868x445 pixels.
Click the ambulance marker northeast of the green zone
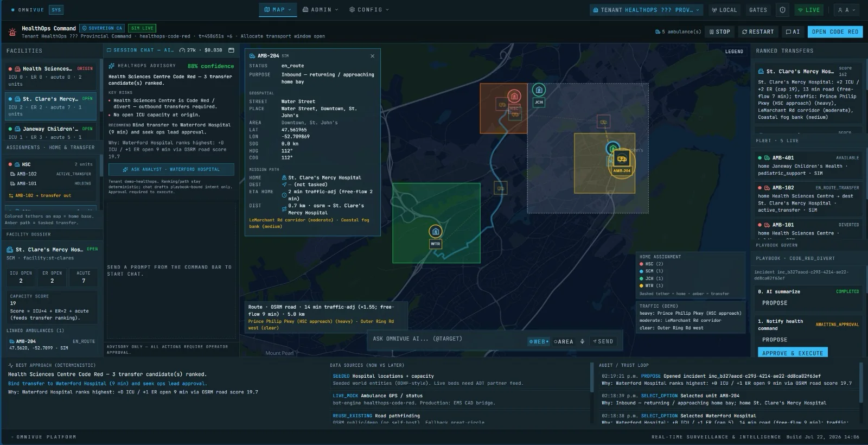500,188
